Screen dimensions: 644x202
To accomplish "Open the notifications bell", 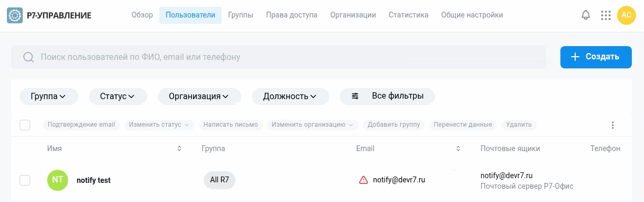I will [x=586, y=15].
